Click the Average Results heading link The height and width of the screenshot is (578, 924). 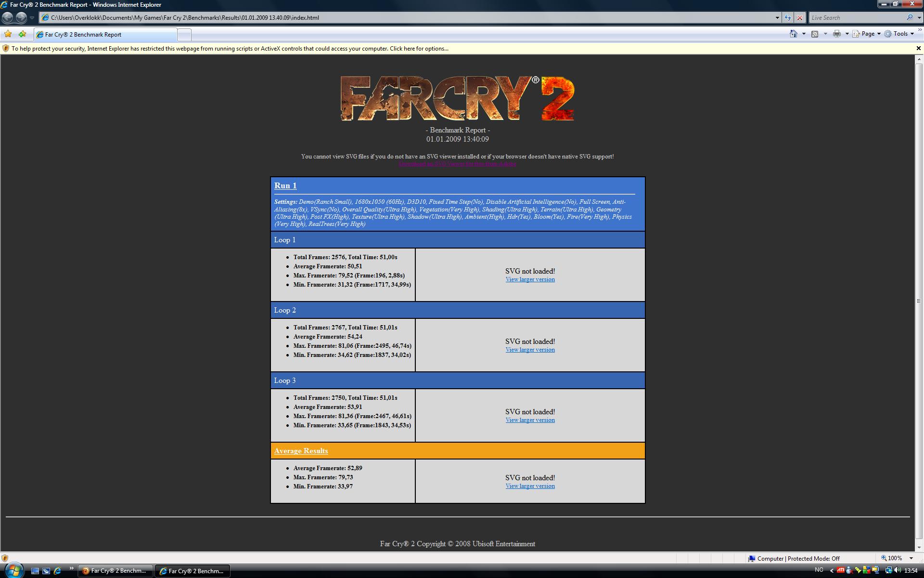tap(301, 451)
